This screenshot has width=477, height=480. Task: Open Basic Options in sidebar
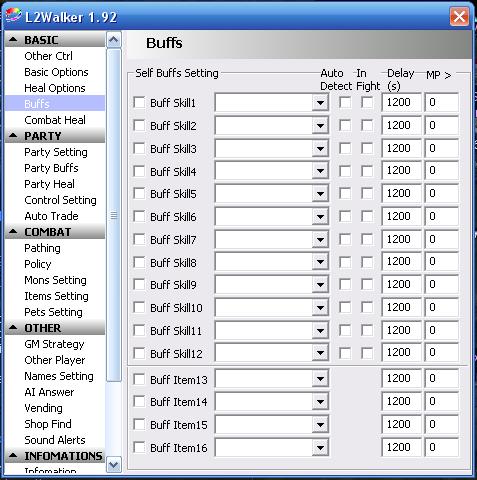(x=56, y=72)
